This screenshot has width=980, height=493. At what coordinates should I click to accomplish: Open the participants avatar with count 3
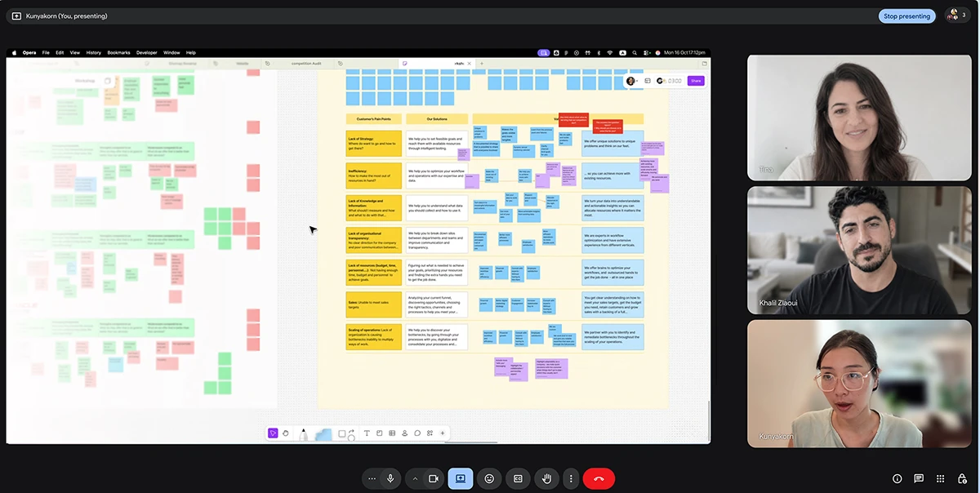click(957, 16)
